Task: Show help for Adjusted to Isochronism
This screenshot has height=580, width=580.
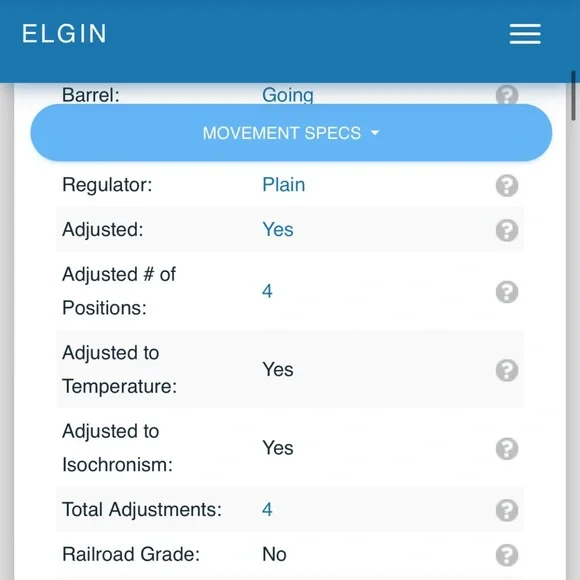Action: pyautogui.click(x=507, y=448)
